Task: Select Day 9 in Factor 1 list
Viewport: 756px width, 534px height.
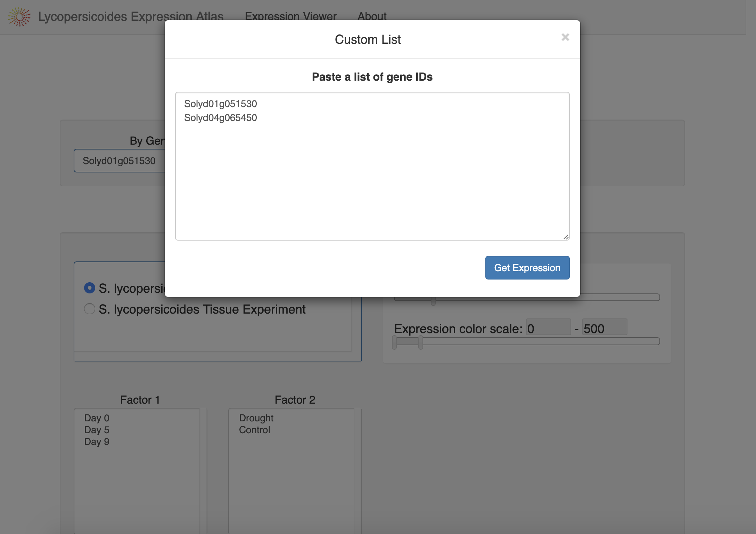Action: [97, 442]
